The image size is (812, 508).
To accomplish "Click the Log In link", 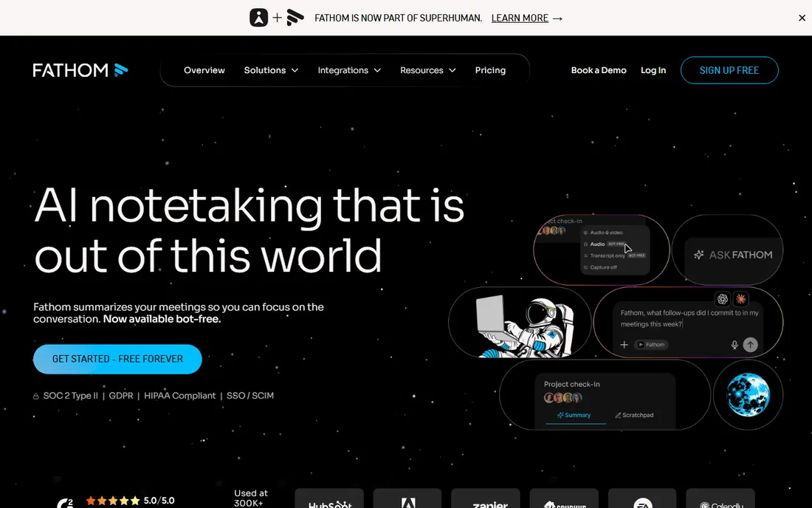I will [x=653, y=70].
